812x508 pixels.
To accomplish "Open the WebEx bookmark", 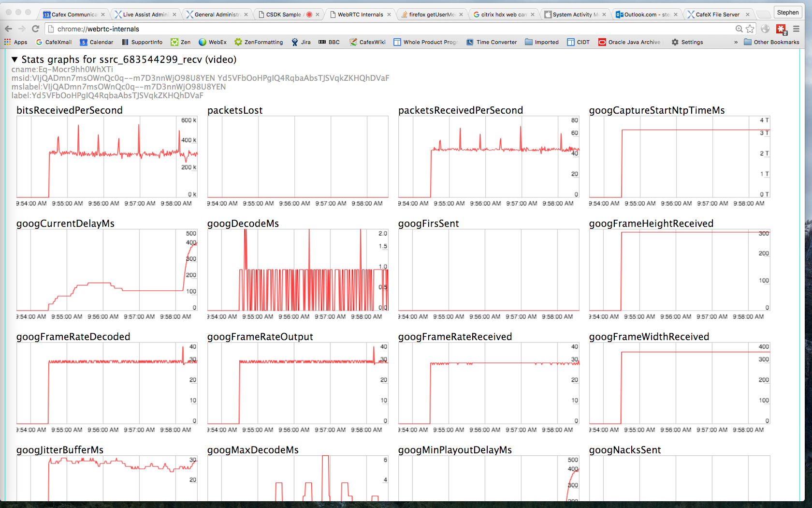I will 213,42.
